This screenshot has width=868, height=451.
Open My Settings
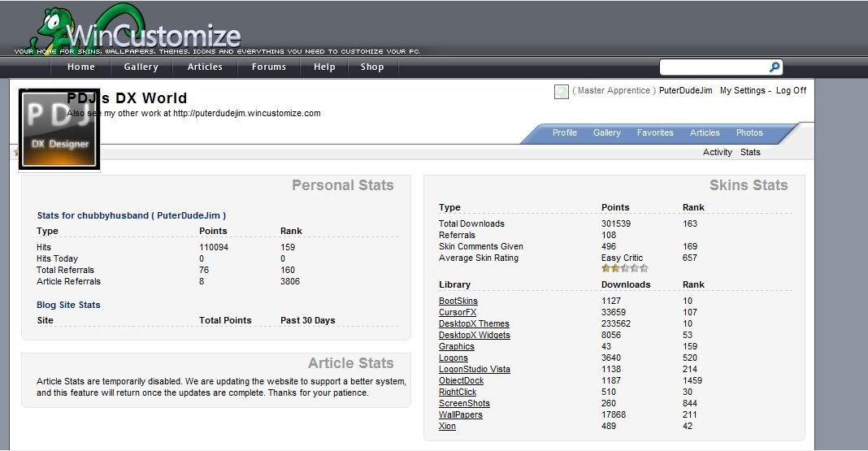(x=742, y=91)
